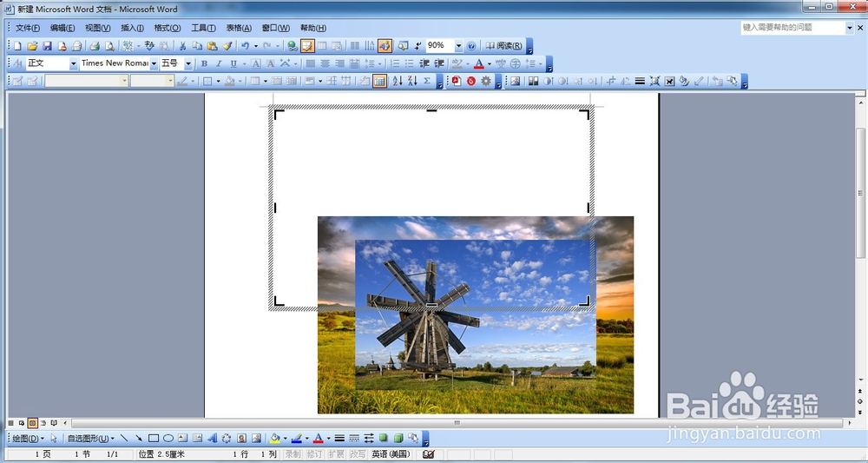Click the Copy icon
The image size is (868, 463).
[x=197, y=46]
